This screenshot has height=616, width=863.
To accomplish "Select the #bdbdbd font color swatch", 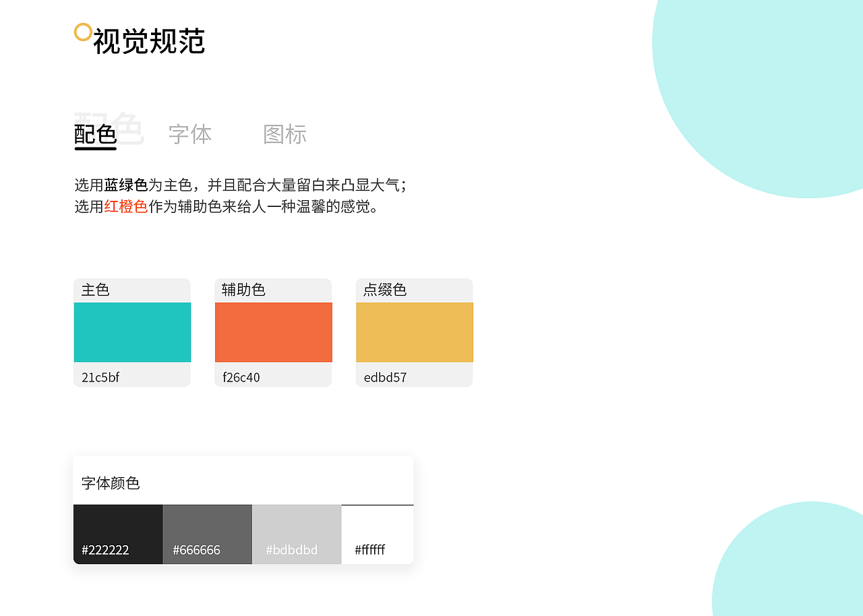I will point(297,534).
